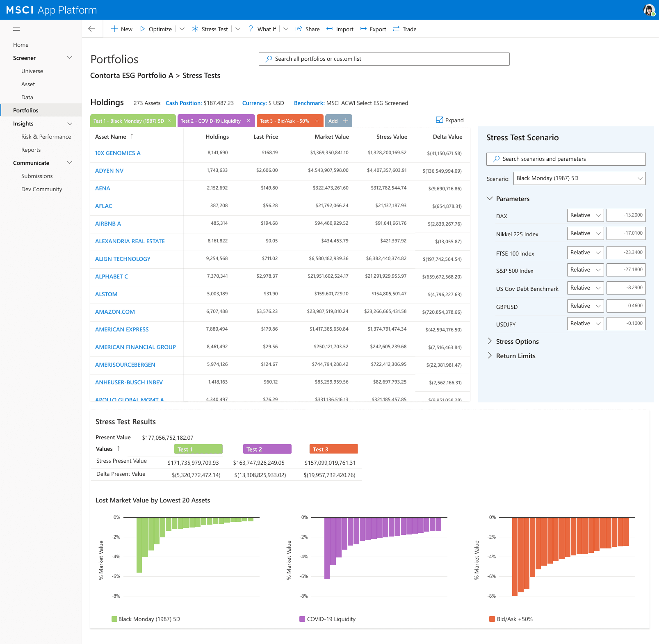
Task: Open 10X GENOMICS A asset link
Action: (x=118, y=153)
